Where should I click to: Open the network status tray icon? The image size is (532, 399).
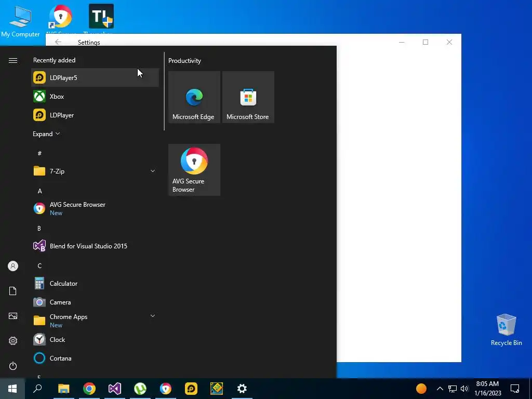[453, 389]
